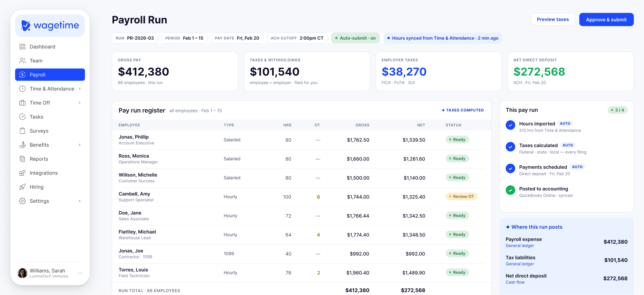Click the Hours synced from Time & Attendance notice
This screenshot has height=295, width=644.
click(443, 38)
